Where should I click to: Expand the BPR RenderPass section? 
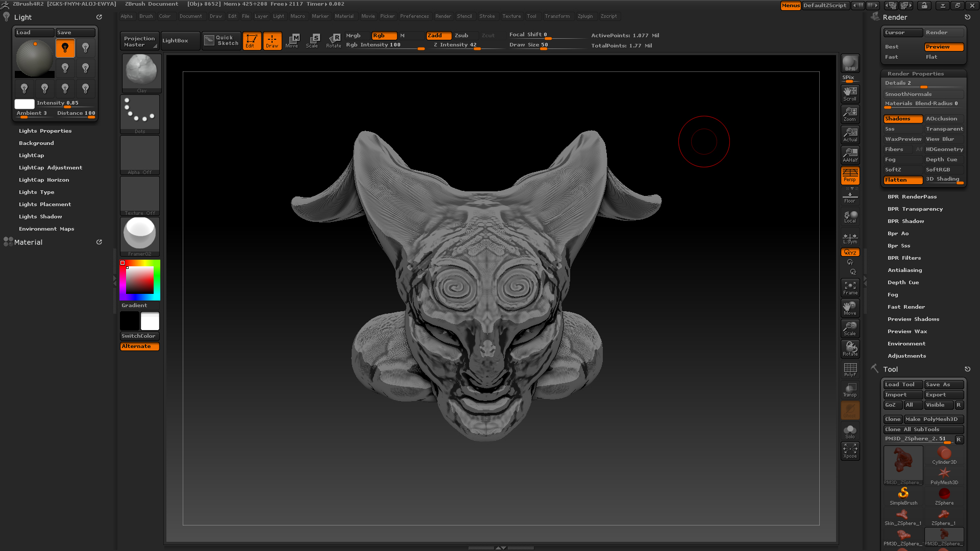pos(912,197)
